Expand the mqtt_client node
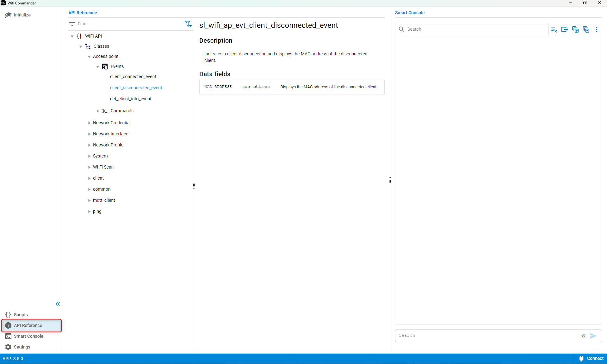607x364 pixels. click(x=89, y=201)
